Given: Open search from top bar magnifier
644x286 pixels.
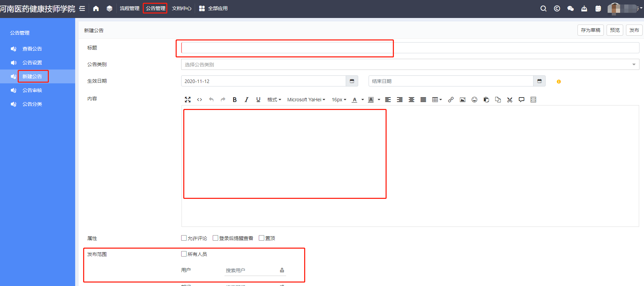Looking at the screenshot, I should point(543,8).
